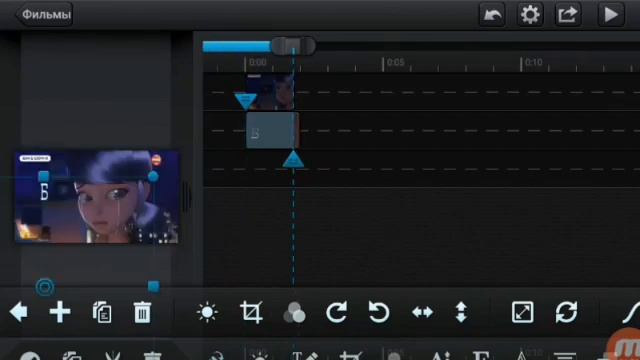The height and width of the screenshot is (360, 640).
Task: Click the square resize handle below preview
Action: coord(153,287)
